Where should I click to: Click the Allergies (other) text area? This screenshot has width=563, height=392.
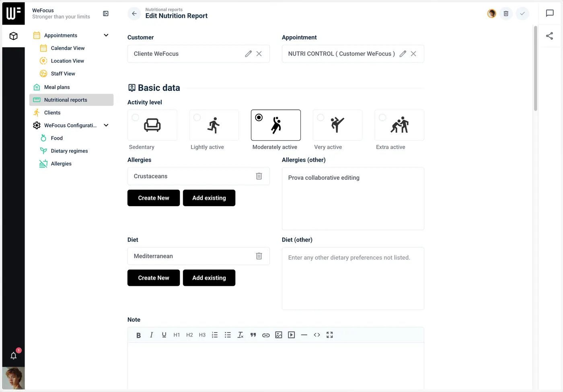point(353,199)
